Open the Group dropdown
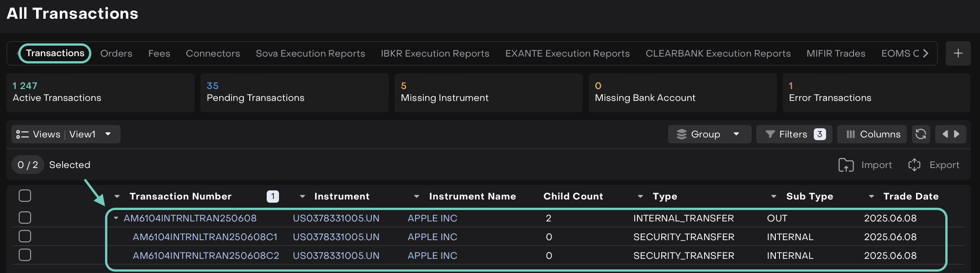The width and height of the screenshot is (980, 273). (709, 134)
